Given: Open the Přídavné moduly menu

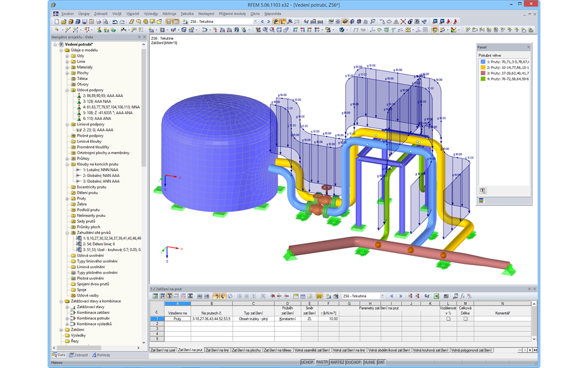Looking at the screenshot, I should tap(232, 14).
